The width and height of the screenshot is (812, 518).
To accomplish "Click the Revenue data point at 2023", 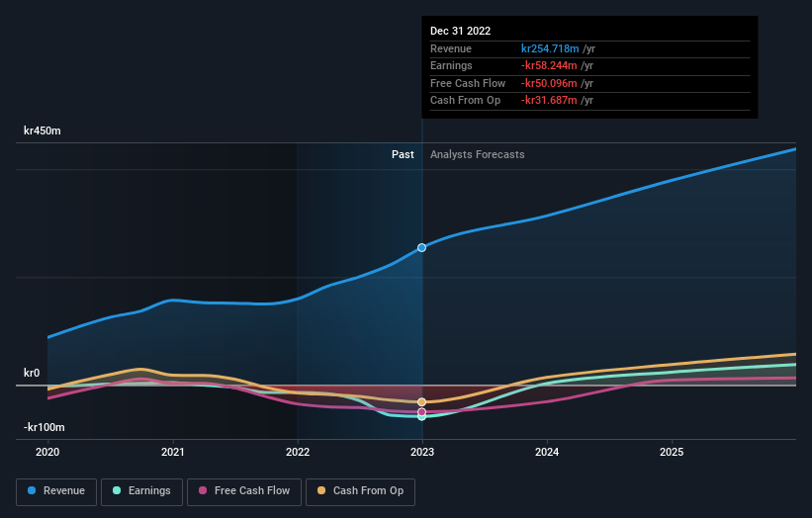I will click(x=422, y=248).
